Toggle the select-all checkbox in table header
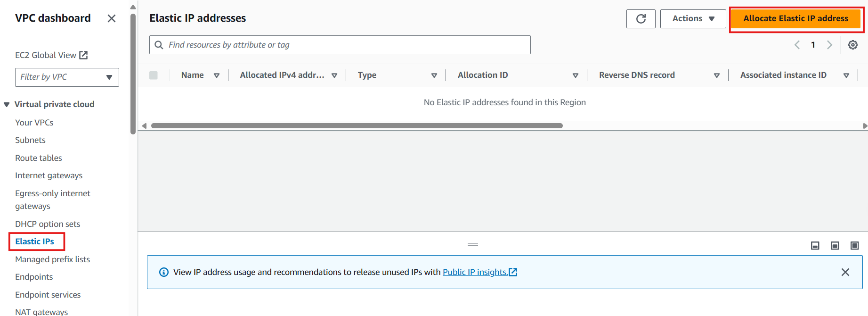The height and width of the screenshot is (316, 868). [154, 75]
